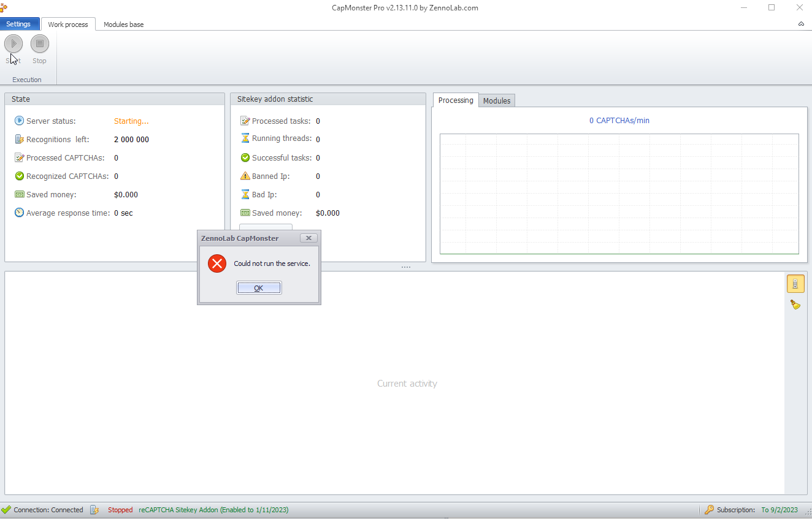Click the 'Current activity' placeholder text
Image resolution: width=812 pixels, height=519 pixels.
[407, 384]
